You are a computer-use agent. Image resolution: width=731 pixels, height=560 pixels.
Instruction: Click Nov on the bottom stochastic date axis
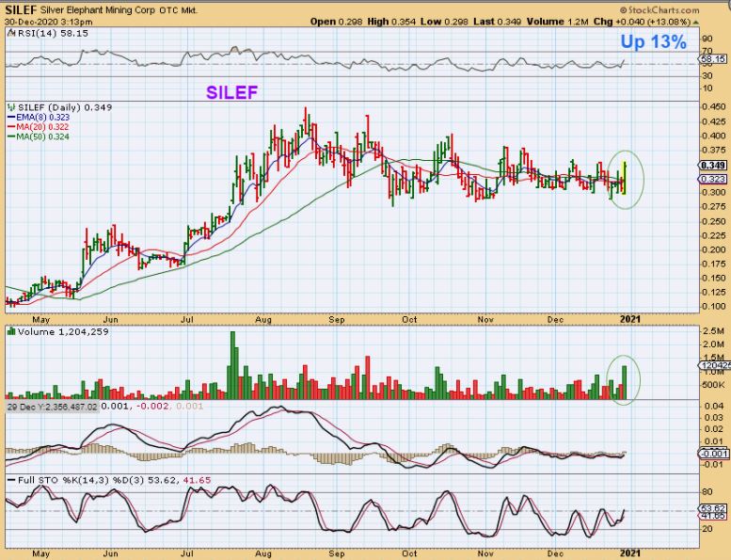[485, 553]
